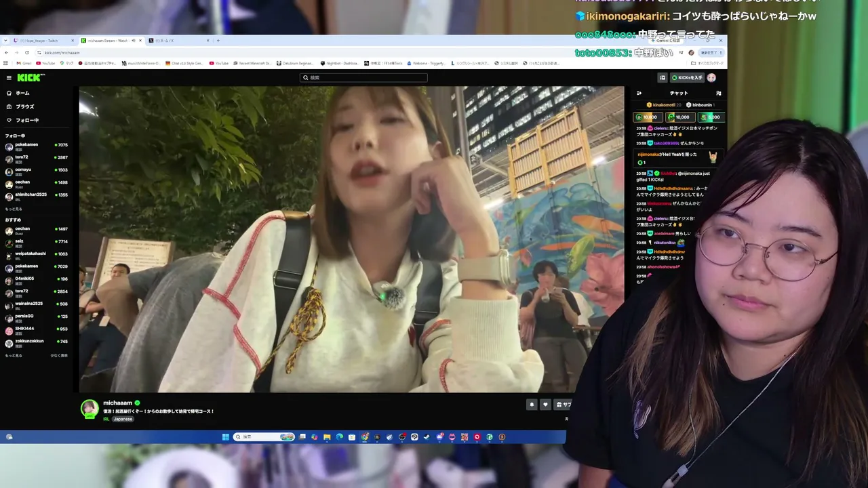Switch to the X home tab

point(178,41)
